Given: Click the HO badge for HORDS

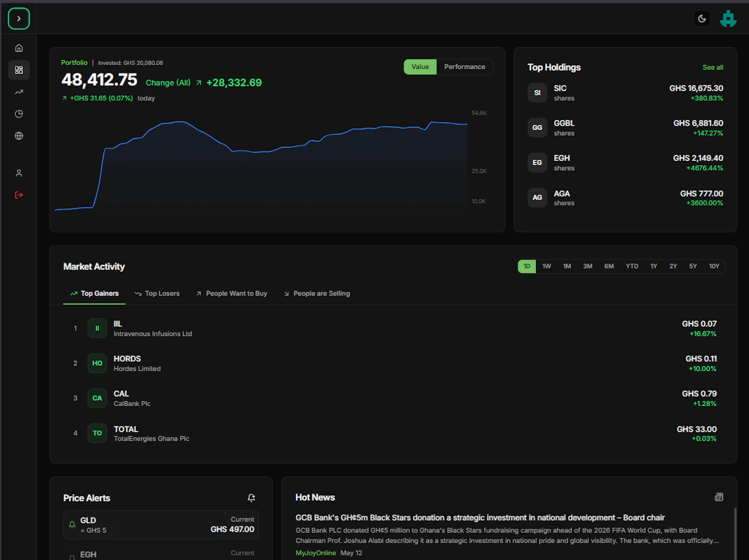Looking at the screenshot, I should [x=97, y=364].
